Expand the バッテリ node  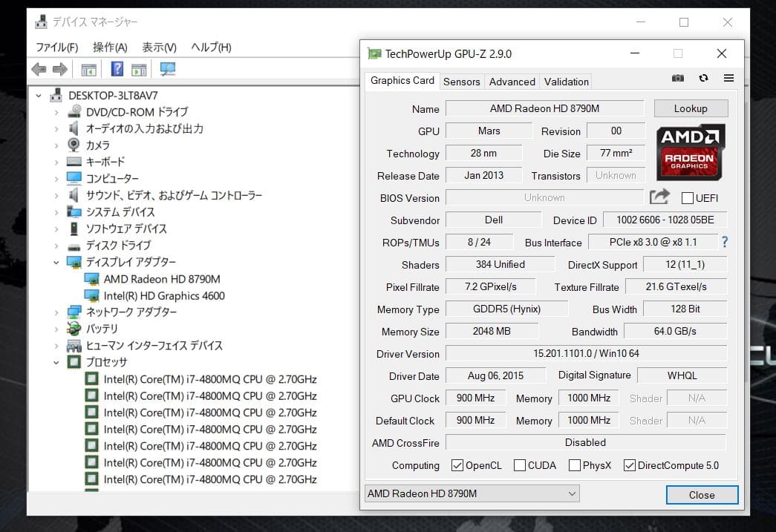coord(56,329)
